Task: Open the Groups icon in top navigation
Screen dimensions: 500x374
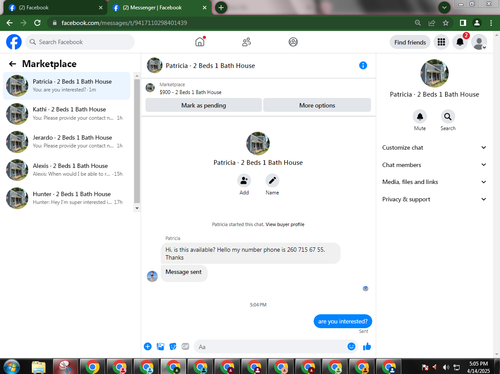Action: (x=293, y=42)
